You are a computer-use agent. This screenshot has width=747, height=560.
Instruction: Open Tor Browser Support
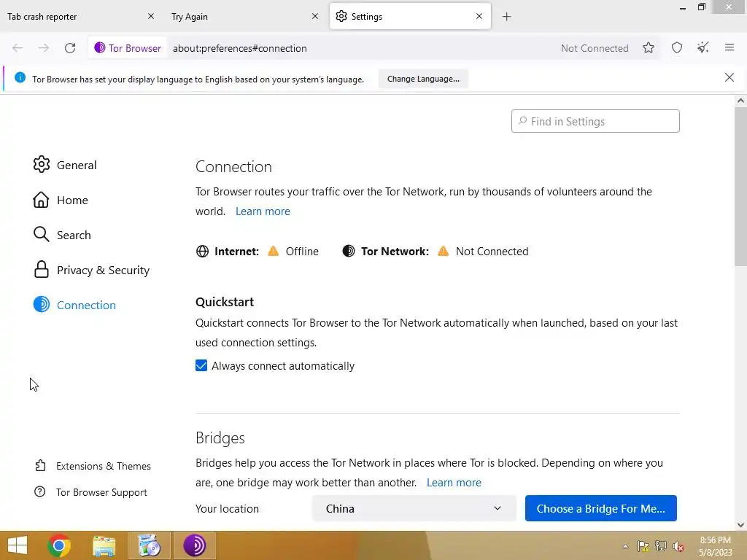91,492
